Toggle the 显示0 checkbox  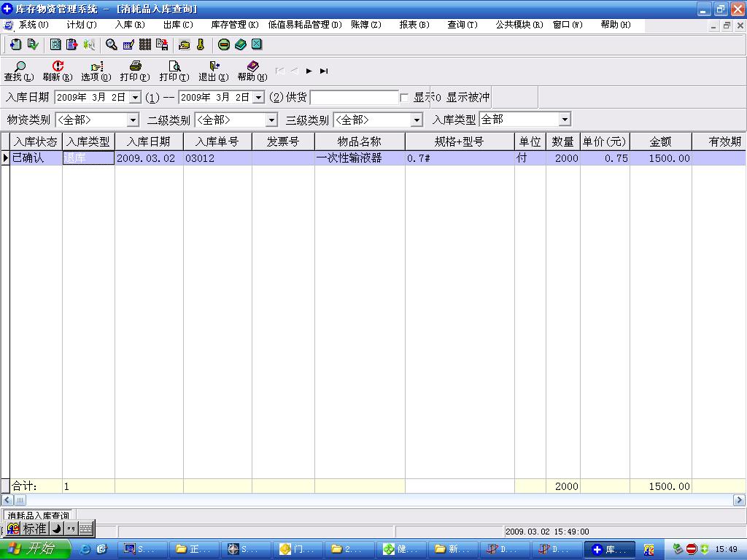click(404, 98)
